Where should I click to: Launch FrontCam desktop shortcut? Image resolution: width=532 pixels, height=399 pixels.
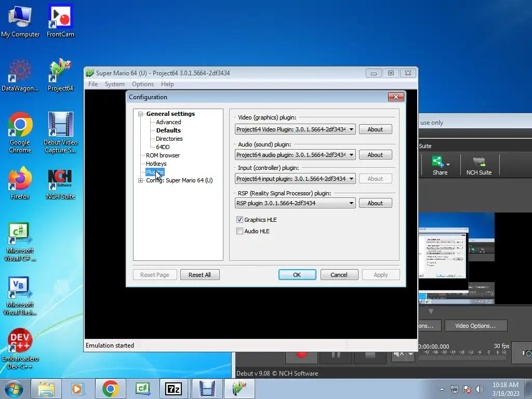(x=60, y=21)
